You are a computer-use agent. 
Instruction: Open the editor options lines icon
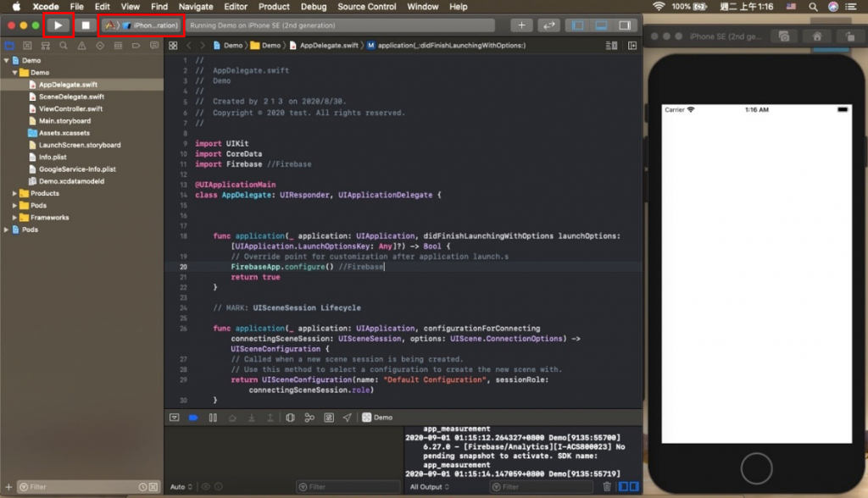tap(612, 46)
